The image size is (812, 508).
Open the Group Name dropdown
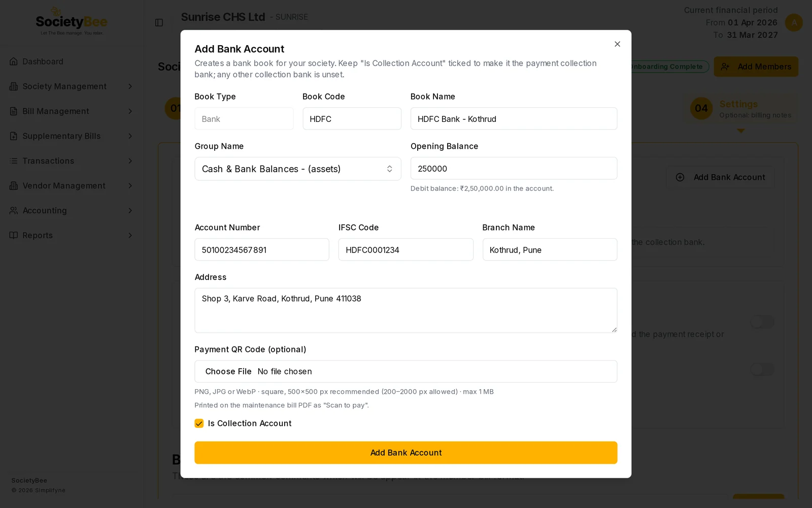298,169
